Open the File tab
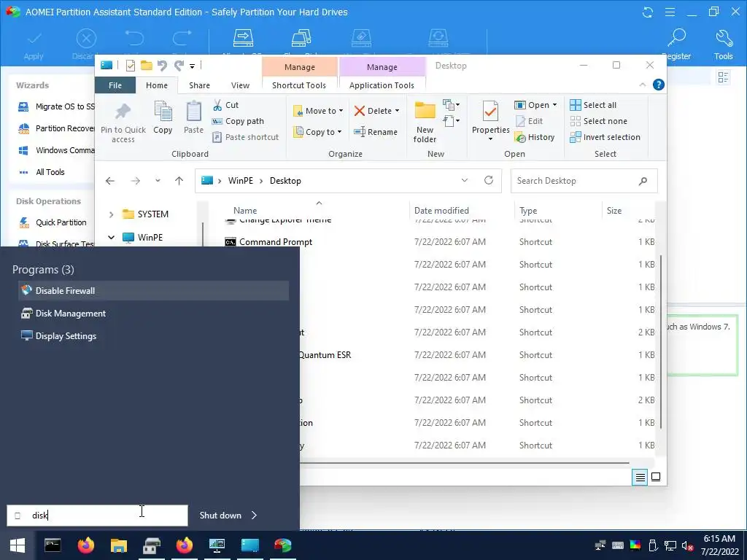 pos(115,85)
